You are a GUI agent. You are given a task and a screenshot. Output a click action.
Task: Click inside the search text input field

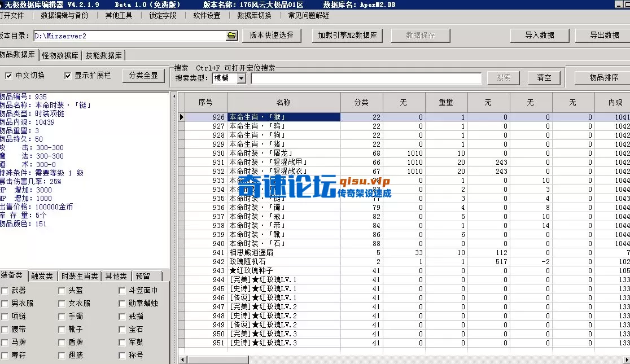click(367, 78)
